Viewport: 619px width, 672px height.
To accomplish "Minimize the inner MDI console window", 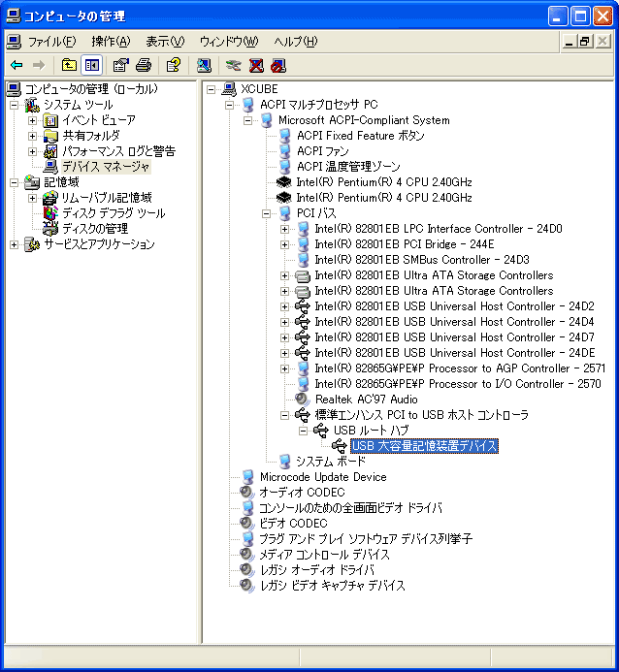I will tap(570, 42).
